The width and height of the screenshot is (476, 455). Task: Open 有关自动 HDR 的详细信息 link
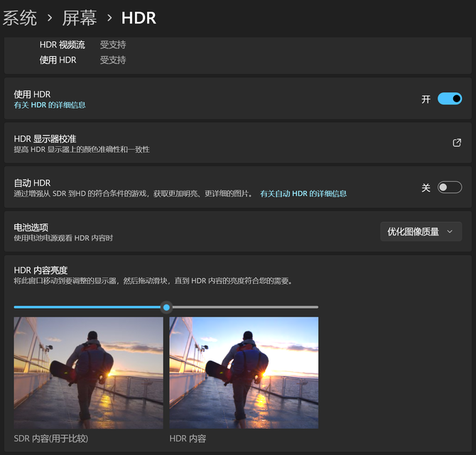tap(303, 194)
